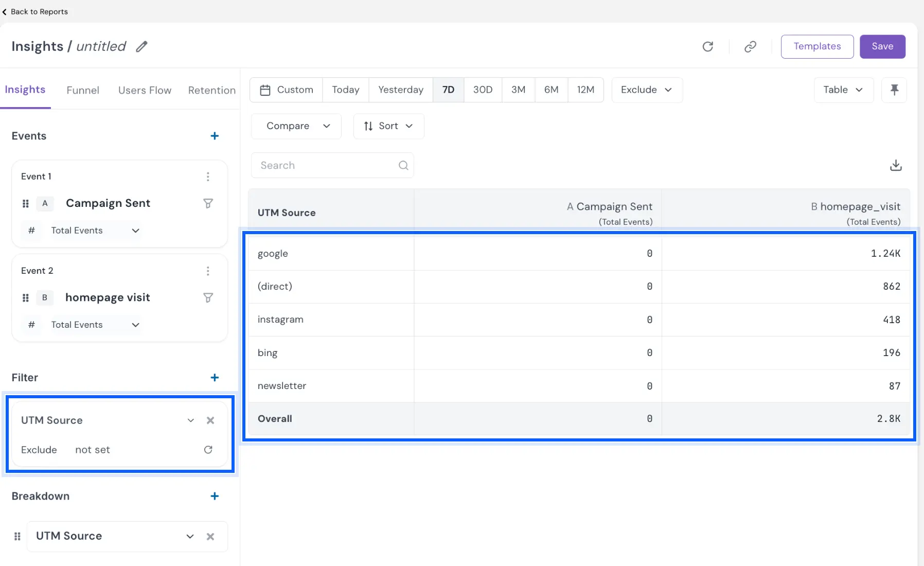
Task: Expand the UTM Source breakdown chevron
Action: [x=190, y=536]
